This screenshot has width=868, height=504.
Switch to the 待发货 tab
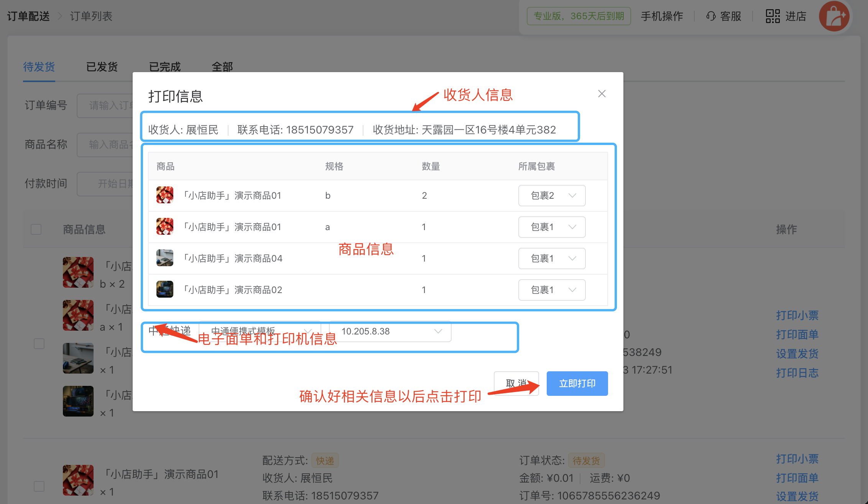[39, 67]
